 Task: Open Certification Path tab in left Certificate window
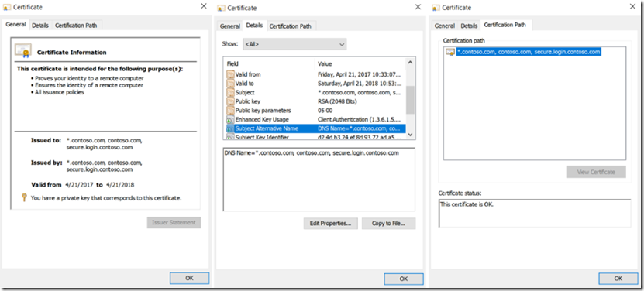click(x=77, y=26)
